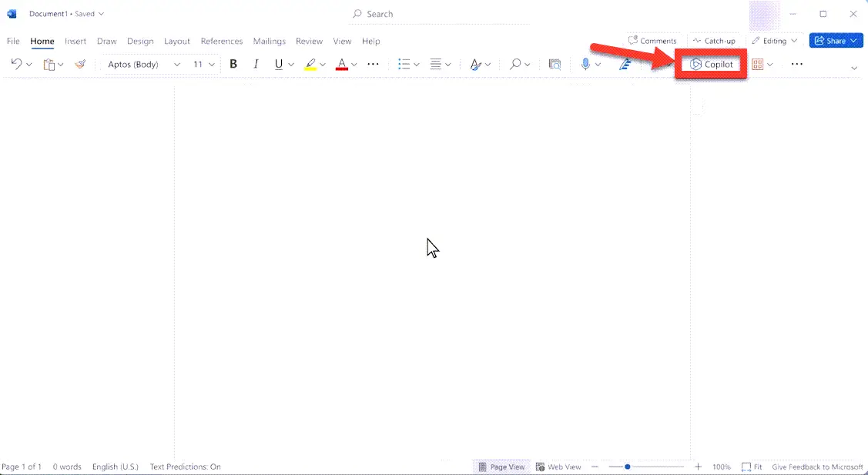Expand the Dictate options dropdown
Image resolution: width=868 pixels, height=475 pixels.
(x=598, y=65)
